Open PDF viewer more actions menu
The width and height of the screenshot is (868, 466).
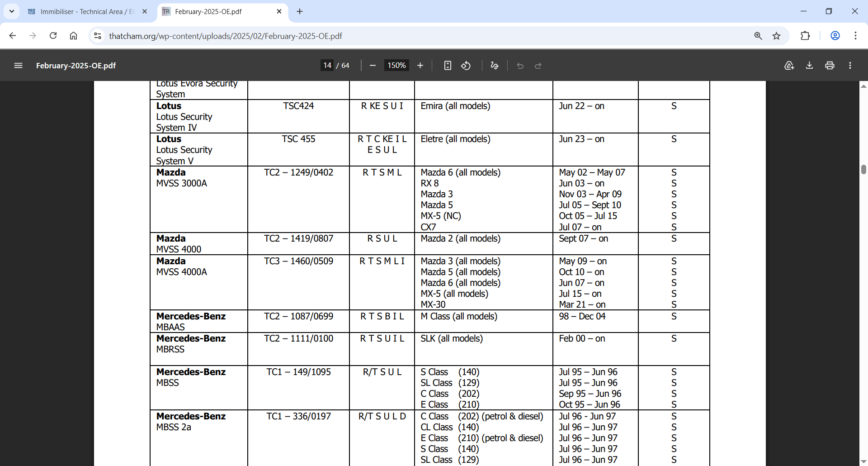point(850,66)
